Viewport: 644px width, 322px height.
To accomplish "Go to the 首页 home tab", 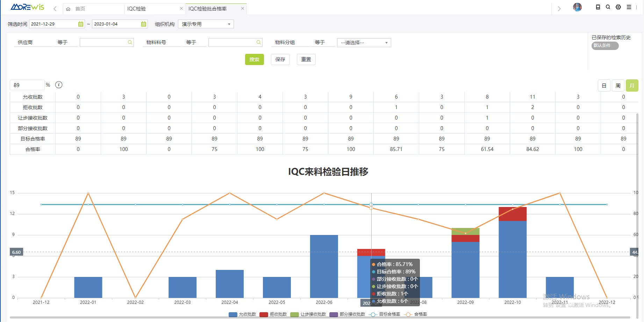I will point(80,9).
